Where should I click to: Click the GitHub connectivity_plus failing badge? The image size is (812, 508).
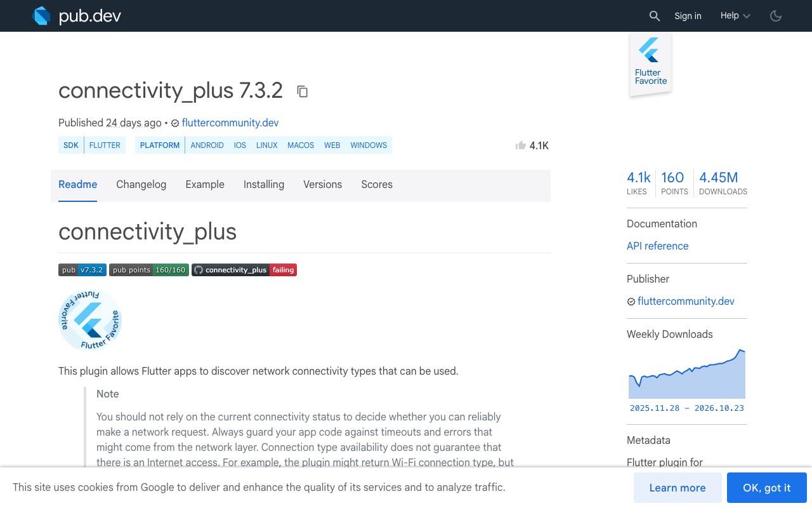click(244, 270)
